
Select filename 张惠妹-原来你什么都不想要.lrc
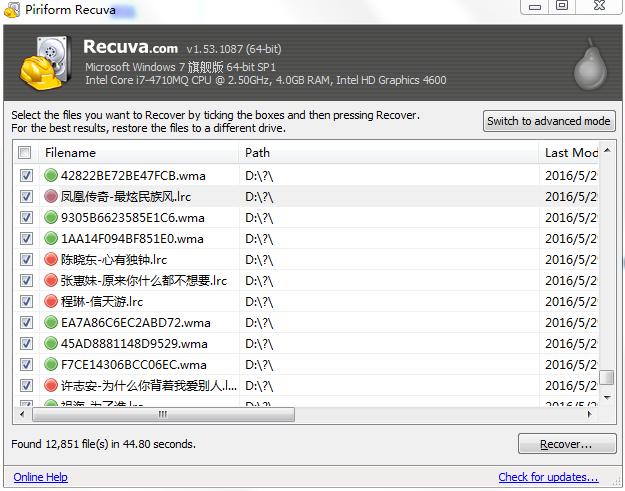click(x=144, y=281)
